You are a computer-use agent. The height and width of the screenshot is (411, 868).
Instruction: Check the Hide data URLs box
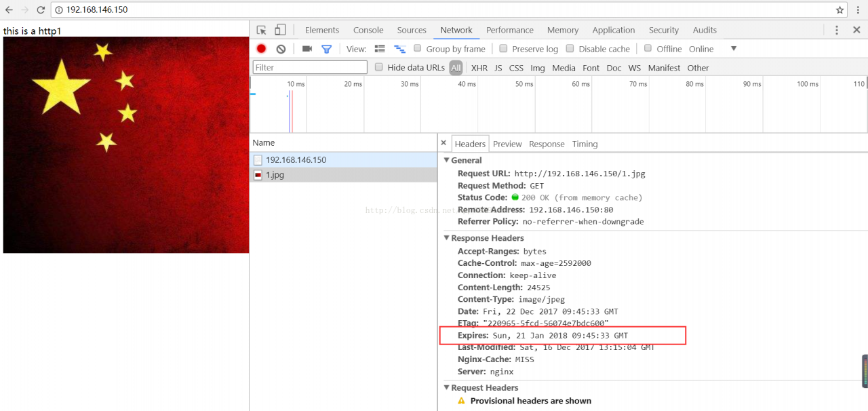[x=378, y=67]
